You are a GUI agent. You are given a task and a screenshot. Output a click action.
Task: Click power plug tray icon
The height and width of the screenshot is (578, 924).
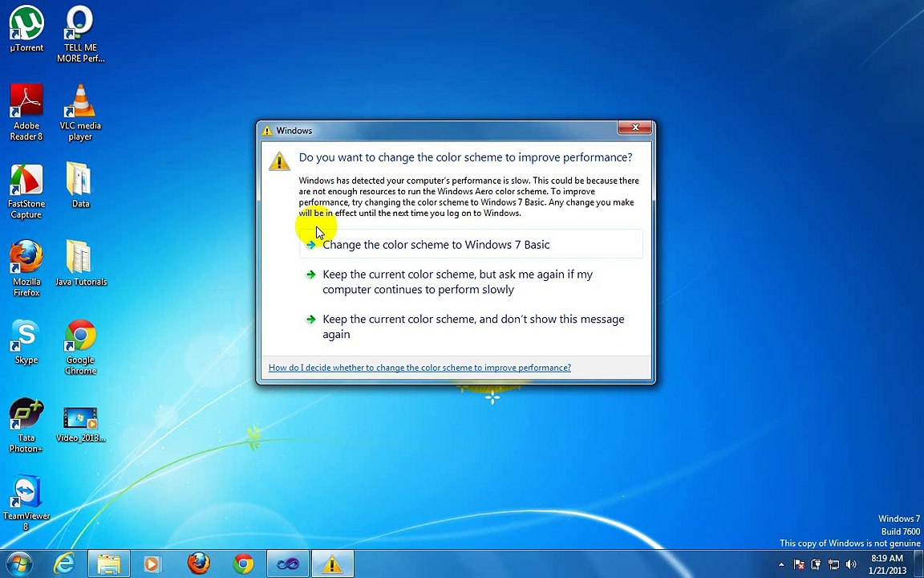[x=817, y=564]
